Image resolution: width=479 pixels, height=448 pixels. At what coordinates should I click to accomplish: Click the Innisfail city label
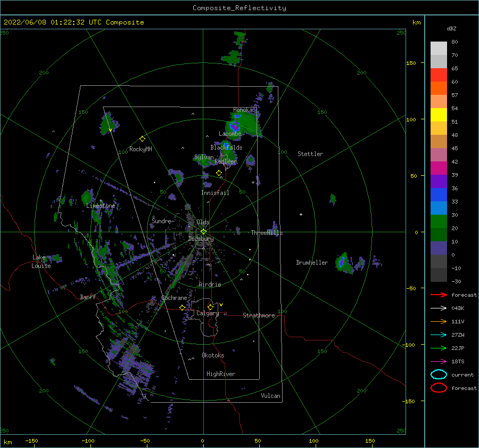(215, 193)
